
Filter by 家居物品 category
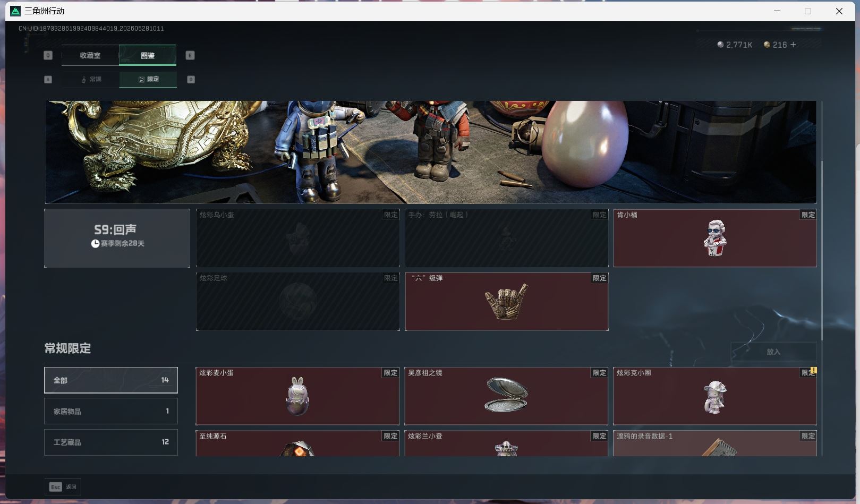pos(111,411)
